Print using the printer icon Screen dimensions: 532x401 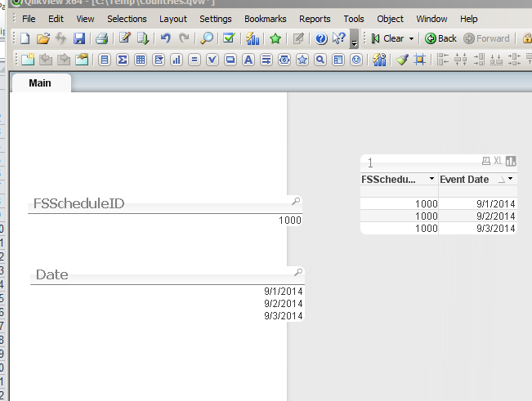(x=101, y=38)
